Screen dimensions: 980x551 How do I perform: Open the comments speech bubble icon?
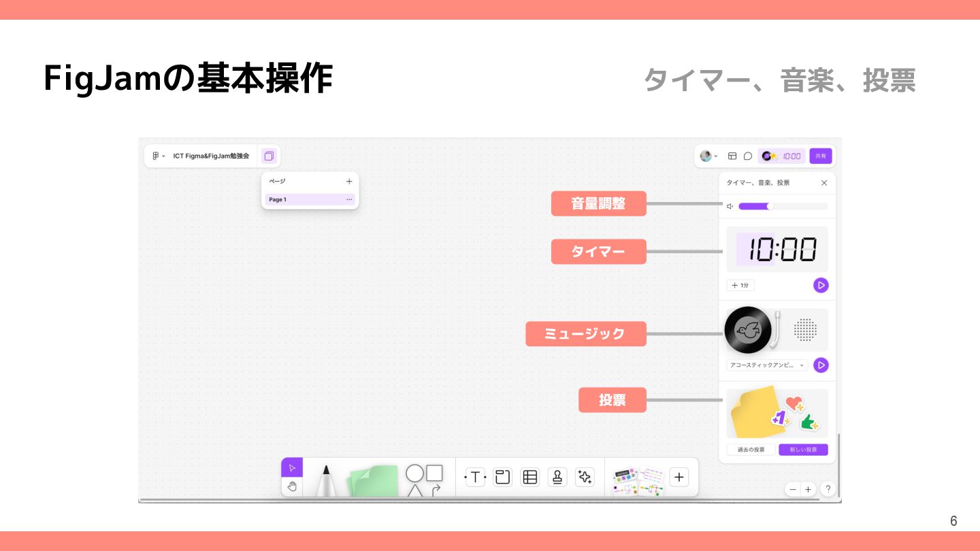coord(747,156)
